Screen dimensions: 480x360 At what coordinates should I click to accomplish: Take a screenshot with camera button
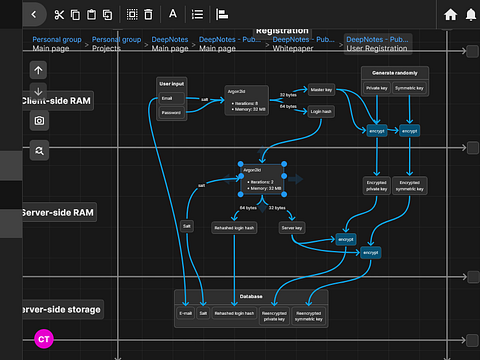click(x=39, y=121)
